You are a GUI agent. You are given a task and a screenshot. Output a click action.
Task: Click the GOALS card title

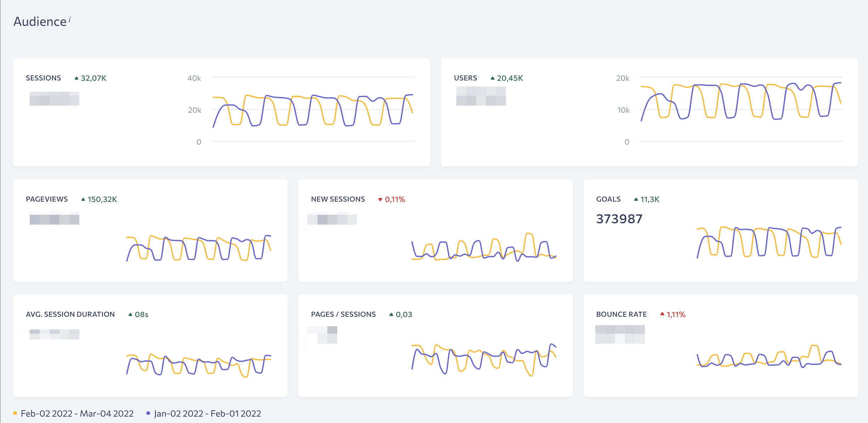608,199
